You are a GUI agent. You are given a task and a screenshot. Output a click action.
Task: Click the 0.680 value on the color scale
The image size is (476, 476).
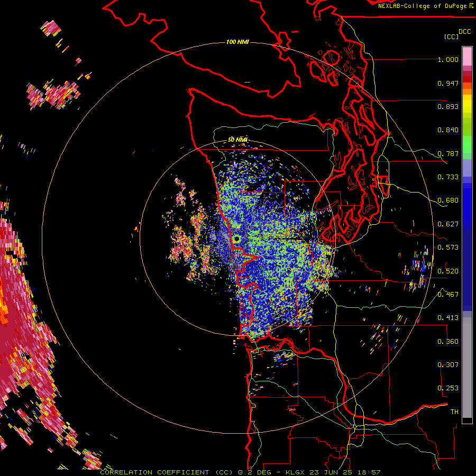point(448,200)
